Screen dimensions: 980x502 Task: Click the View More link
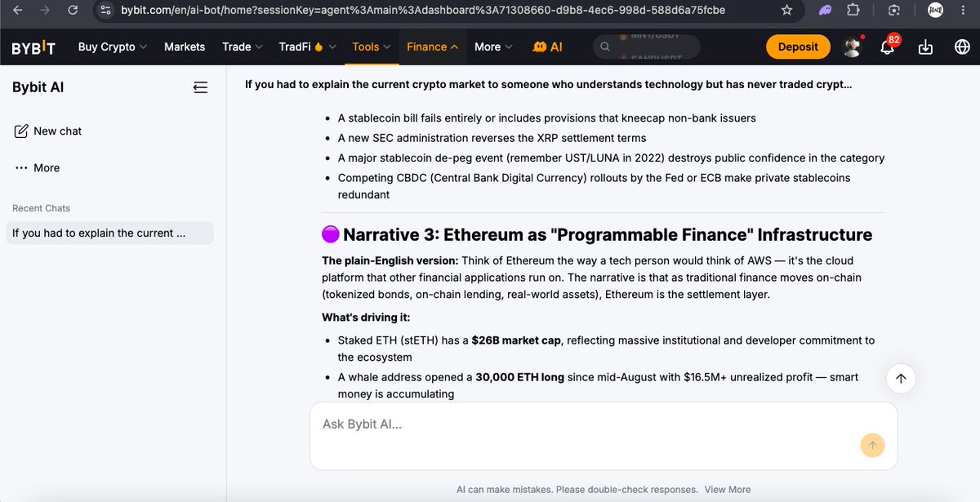click(x=728, y=490)
